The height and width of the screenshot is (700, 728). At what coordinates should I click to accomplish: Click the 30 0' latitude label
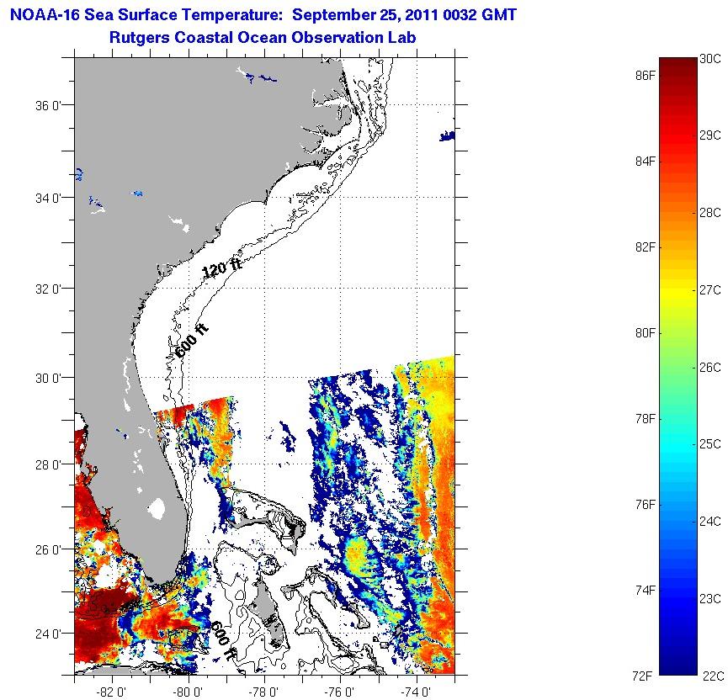(x=48, y=379)
